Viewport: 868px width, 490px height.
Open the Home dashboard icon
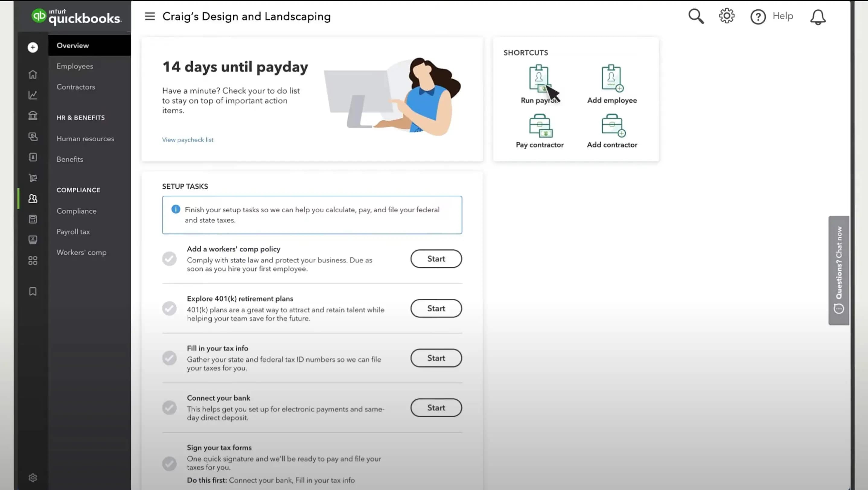point(33,74)
